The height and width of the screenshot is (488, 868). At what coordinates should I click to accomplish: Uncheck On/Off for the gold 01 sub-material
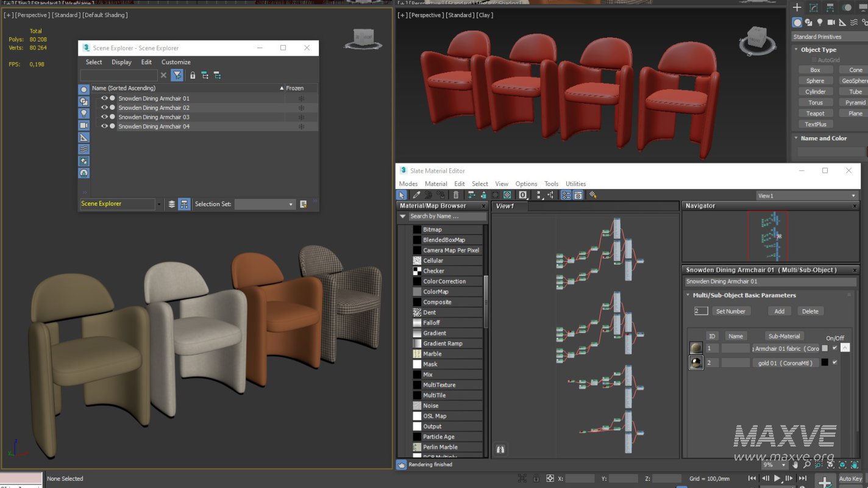coord(834,362)
